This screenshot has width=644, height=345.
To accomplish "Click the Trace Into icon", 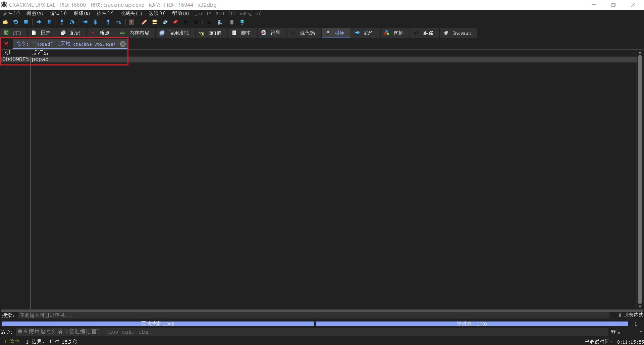I will tap(85, 22).
